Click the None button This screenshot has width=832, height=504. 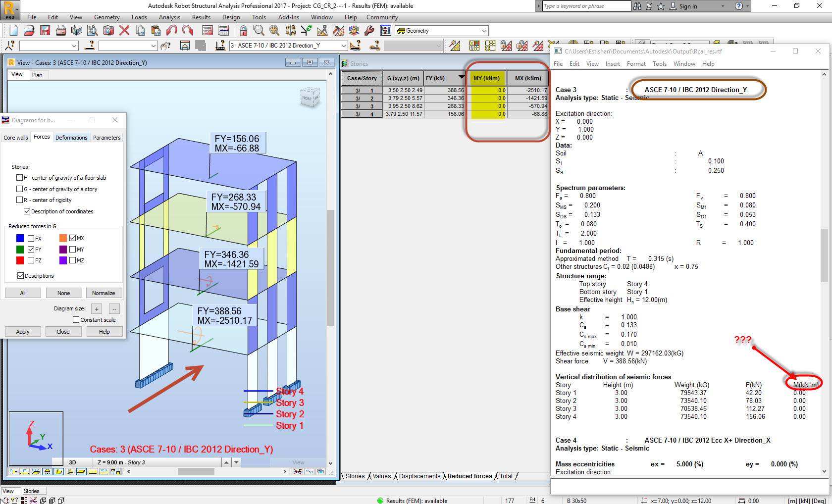63,293
